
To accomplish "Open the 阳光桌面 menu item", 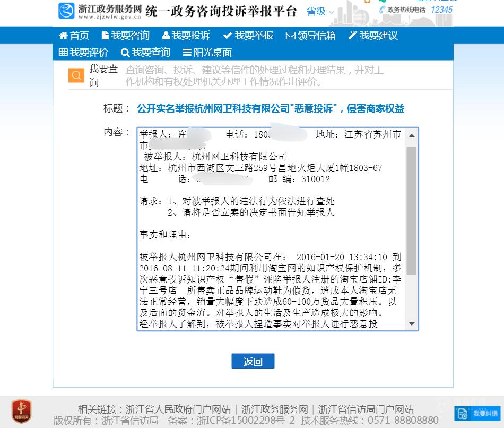I will (207, 53).
